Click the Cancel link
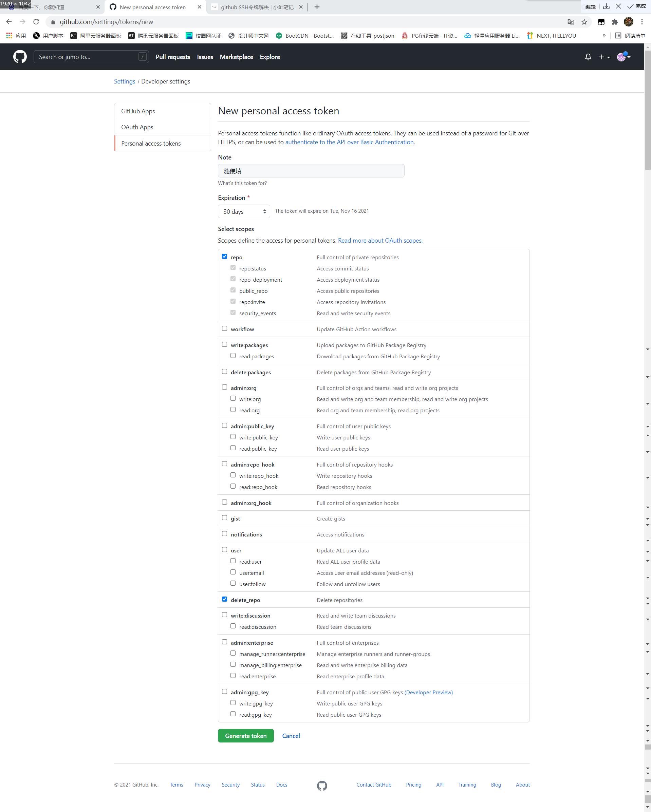Screen dimensions: 651x812 291,736
